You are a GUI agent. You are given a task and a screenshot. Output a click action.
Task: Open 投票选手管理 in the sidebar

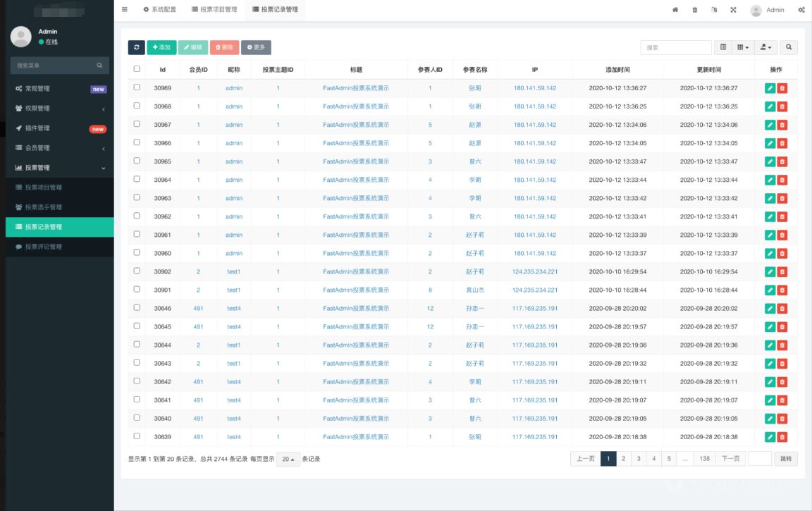click(59, 207)
